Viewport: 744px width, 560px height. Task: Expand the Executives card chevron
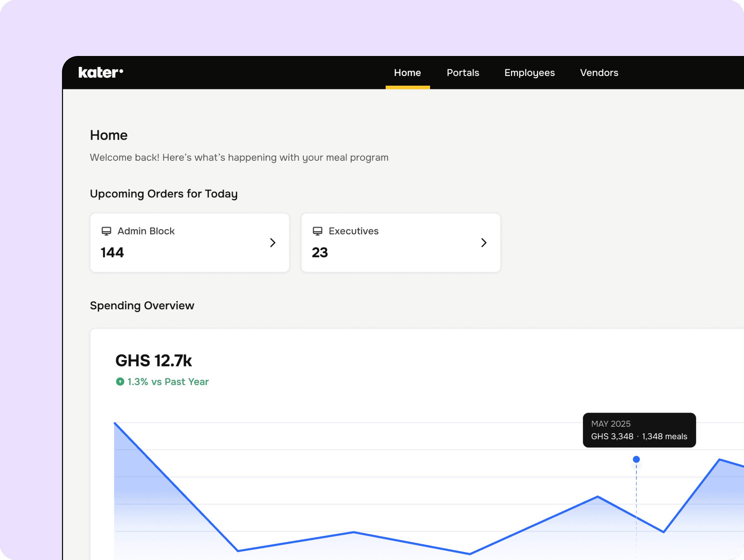(484, 242)
